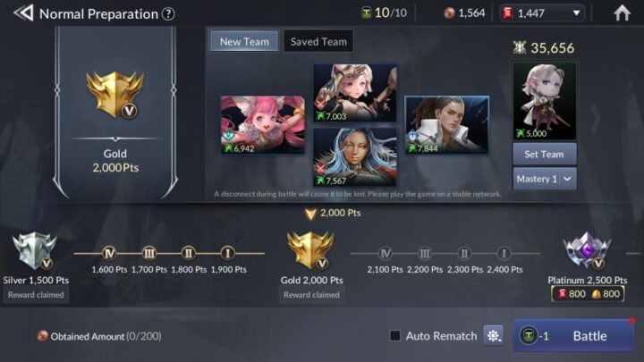Select the Gold tier IV 2,100 Pts marker

(x=385, y=254)
